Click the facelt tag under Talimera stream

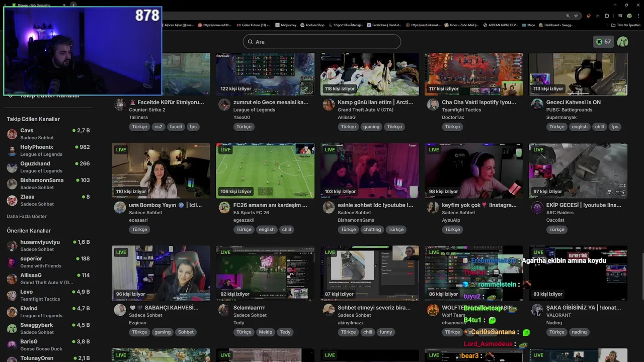click(176, 127)
